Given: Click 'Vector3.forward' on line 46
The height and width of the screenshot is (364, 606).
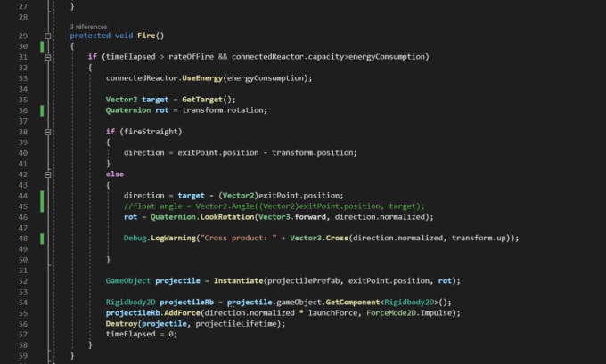Looking at the screenshot, I should [291, 217].
